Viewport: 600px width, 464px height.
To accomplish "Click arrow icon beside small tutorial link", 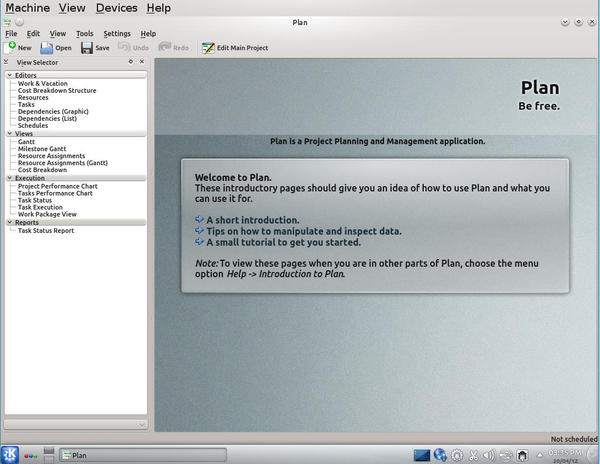I will pos(199,242).
